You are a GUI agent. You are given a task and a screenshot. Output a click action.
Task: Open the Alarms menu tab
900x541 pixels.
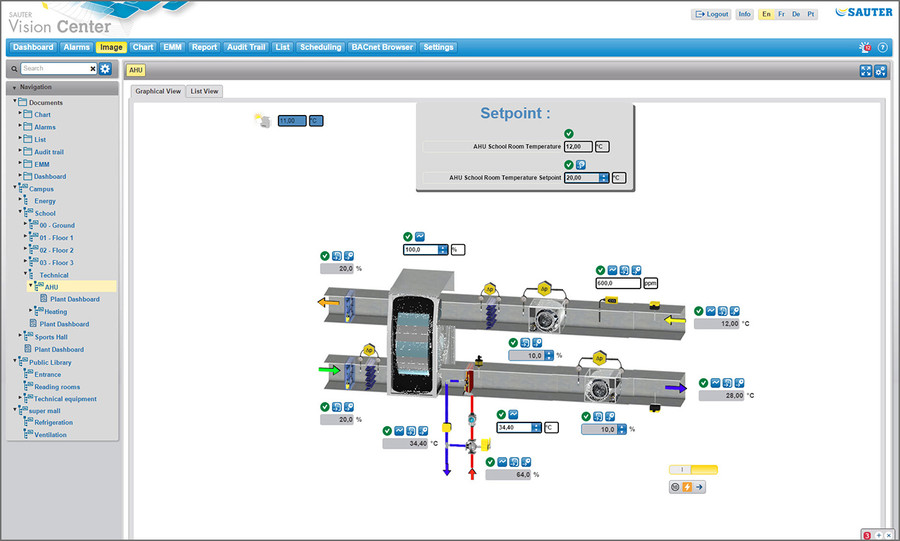tap(76, 47)
